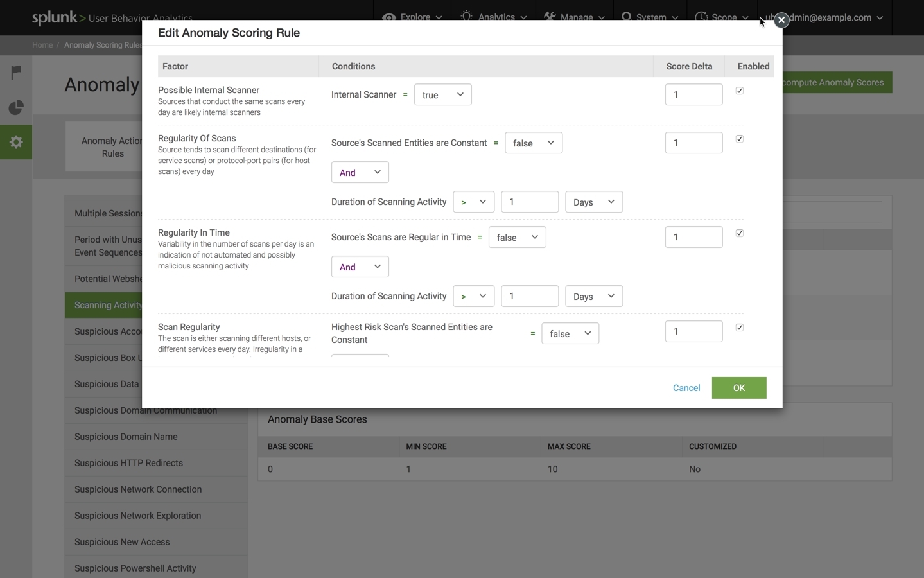Screen dimensions: 924x578
Task: Open the Scope menu in top navbar
Action: coord(722,17)
